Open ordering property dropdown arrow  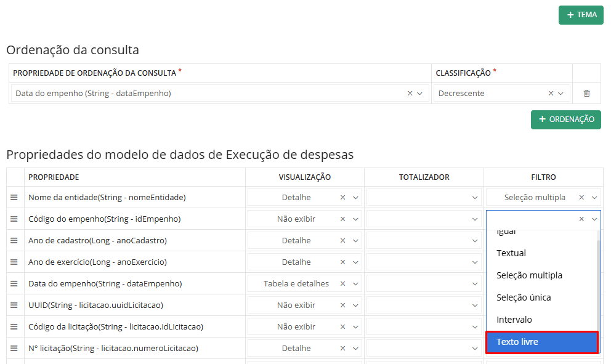point(419,93)
